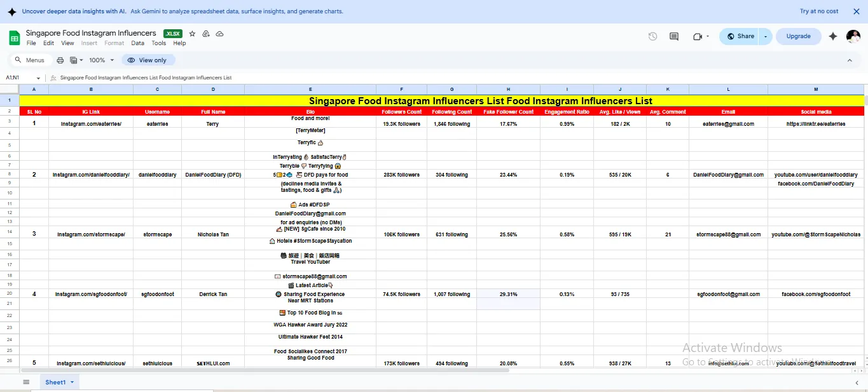Image resolution: width=868 pixels, height=392 pixels.
Task: Click the 29.31% fake follower cell
Action: point(508,294)
